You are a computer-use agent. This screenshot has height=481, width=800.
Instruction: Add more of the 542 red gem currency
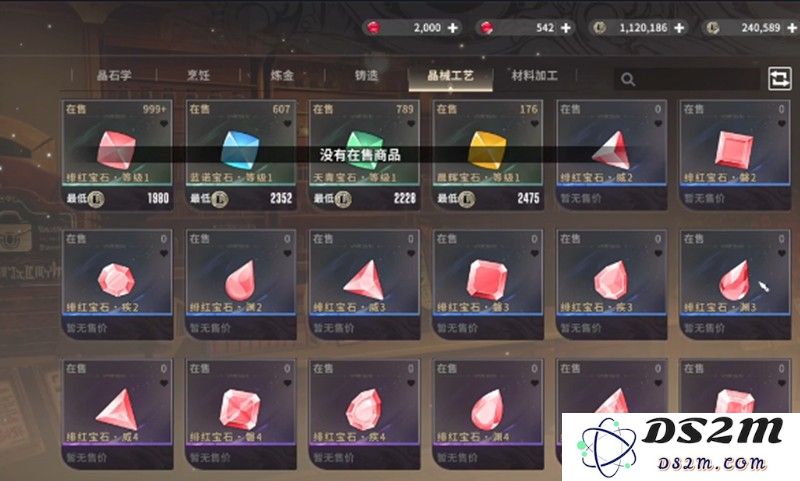pos(566,28)
